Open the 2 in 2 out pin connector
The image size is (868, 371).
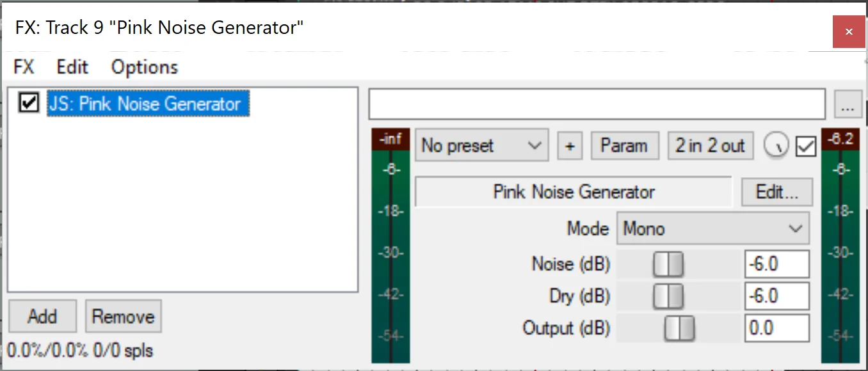710,146
